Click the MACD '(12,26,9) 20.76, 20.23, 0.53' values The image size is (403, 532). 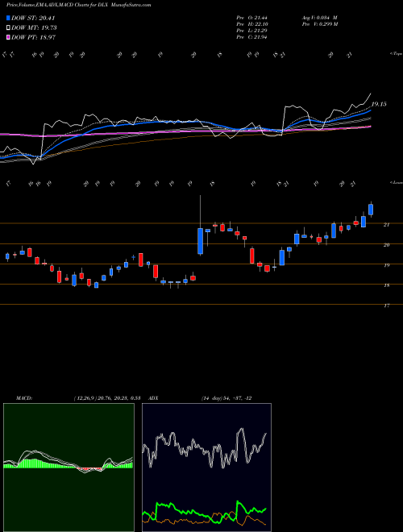(x=107, y=398)
